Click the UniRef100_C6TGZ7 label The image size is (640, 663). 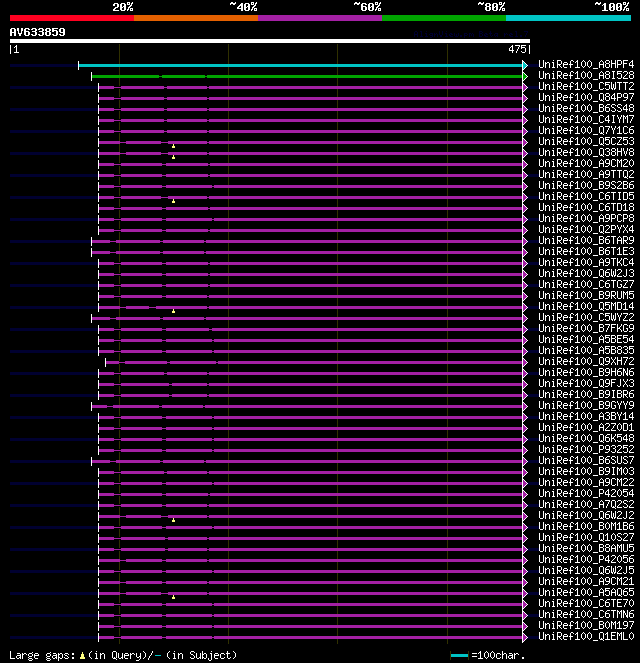point(586,284)
